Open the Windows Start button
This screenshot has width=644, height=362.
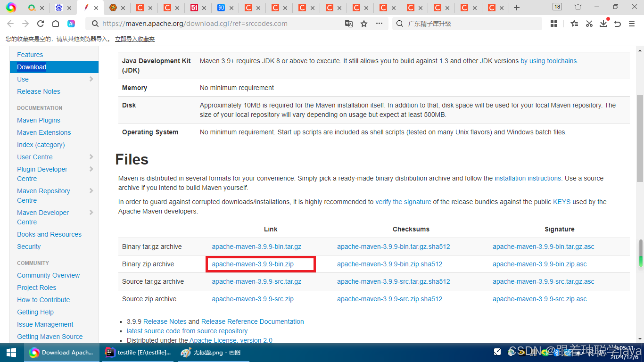coord(11,353)
